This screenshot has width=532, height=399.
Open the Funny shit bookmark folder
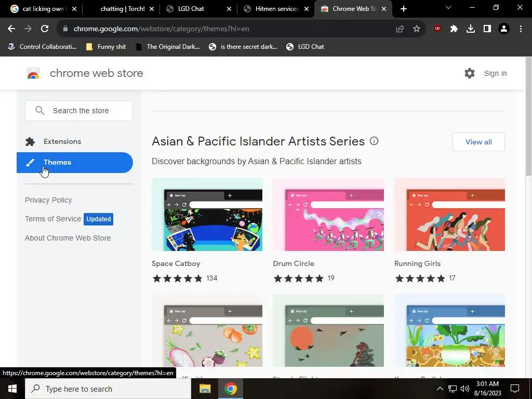tap(106, 47)
